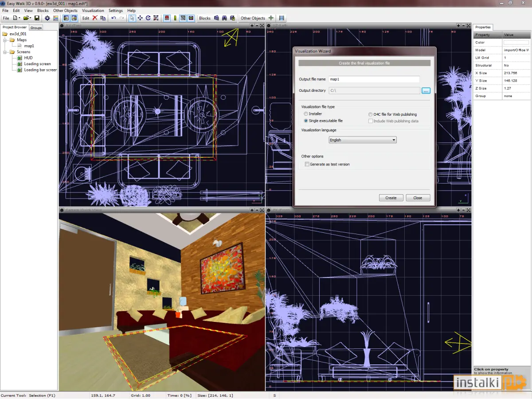Image resolution: width=532 pixels, height=399 pixels.
Task: Open the Visualization language English dropdown
Action: click(363, 140)
